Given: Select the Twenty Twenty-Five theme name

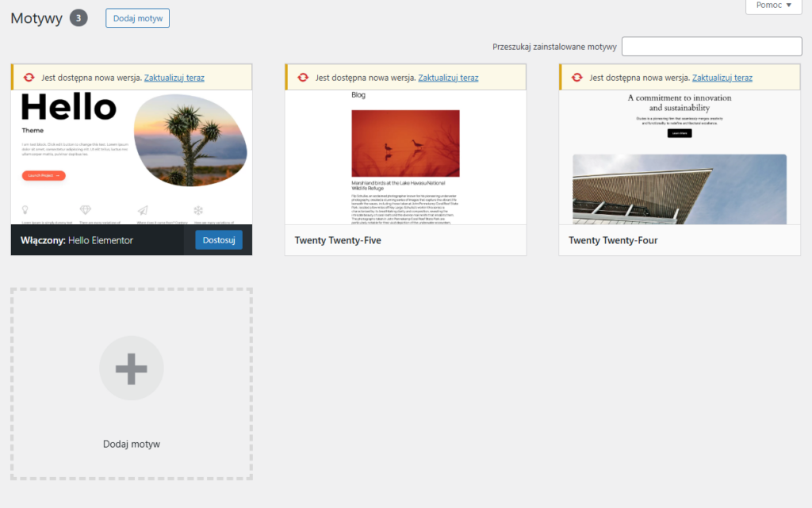Looking at the screenshot, I should coord(338,240).
